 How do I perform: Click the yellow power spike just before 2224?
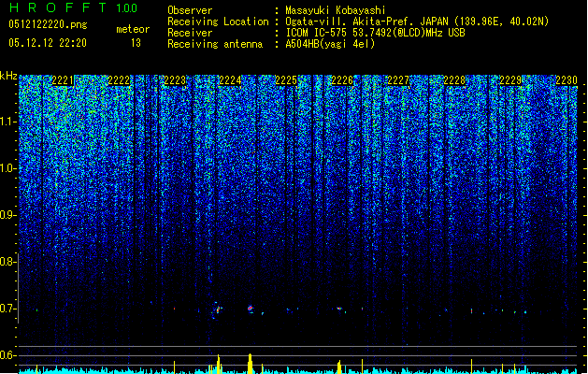pos(218,364)
